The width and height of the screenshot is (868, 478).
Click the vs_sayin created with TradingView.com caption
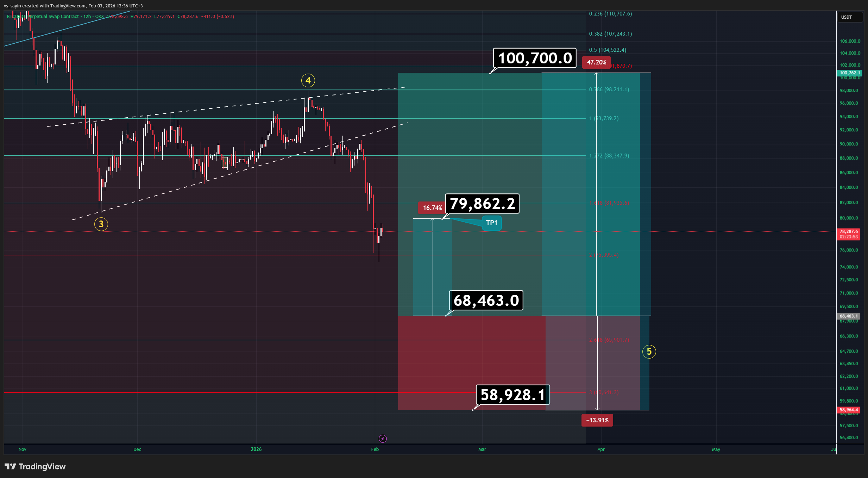(x=73, y=6)
